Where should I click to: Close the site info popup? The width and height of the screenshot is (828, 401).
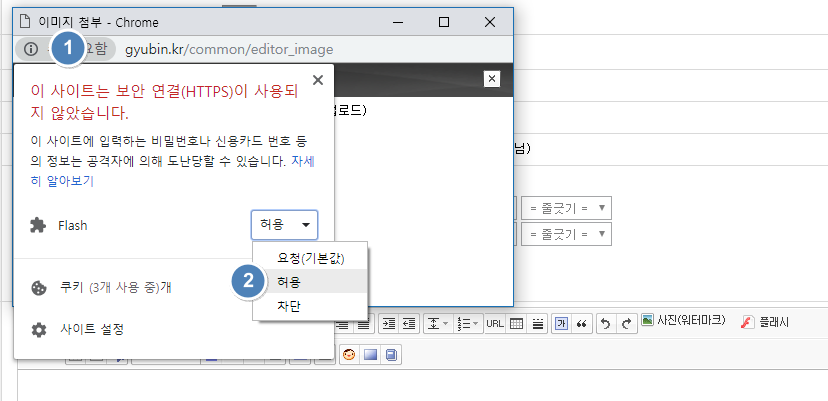coord(318,80)
